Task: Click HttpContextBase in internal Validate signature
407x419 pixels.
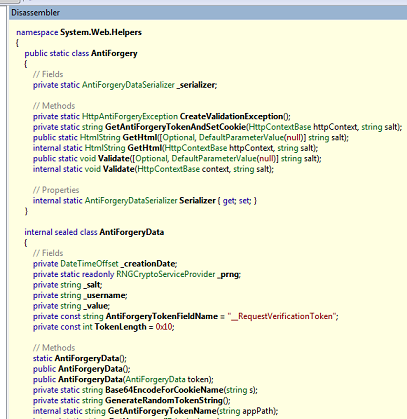Action: pos(168,169)
